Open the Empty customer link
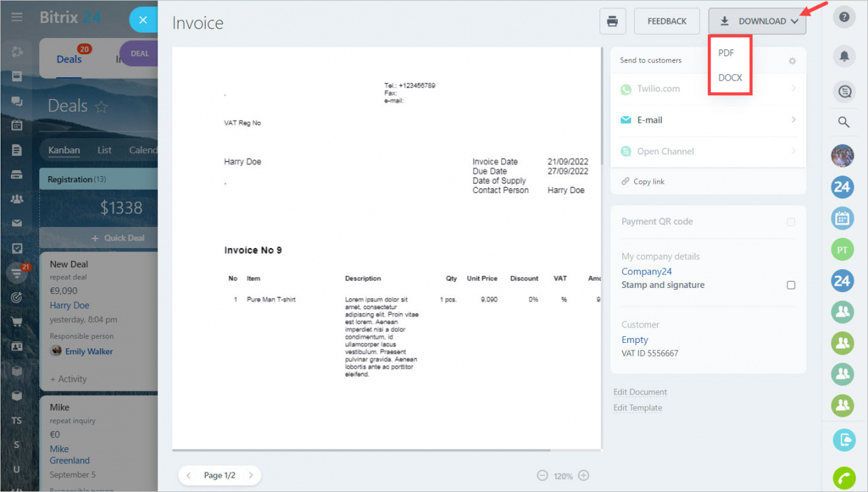 click(635, 340)
